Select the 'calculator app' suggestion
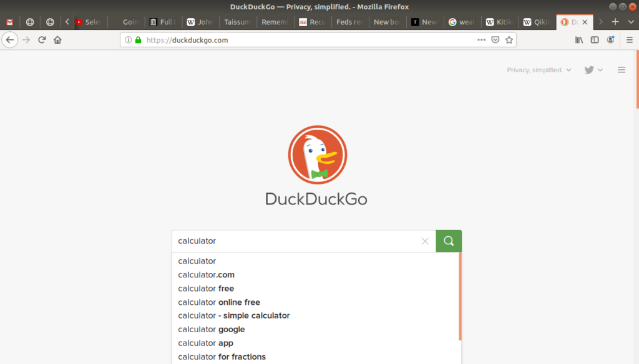Screen dimensions: 639x364 point(316,343)
